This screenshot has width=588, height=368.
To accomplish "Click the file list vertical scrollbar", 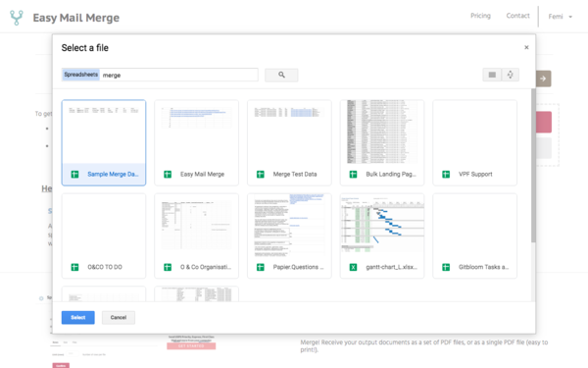I will (533, 166).
